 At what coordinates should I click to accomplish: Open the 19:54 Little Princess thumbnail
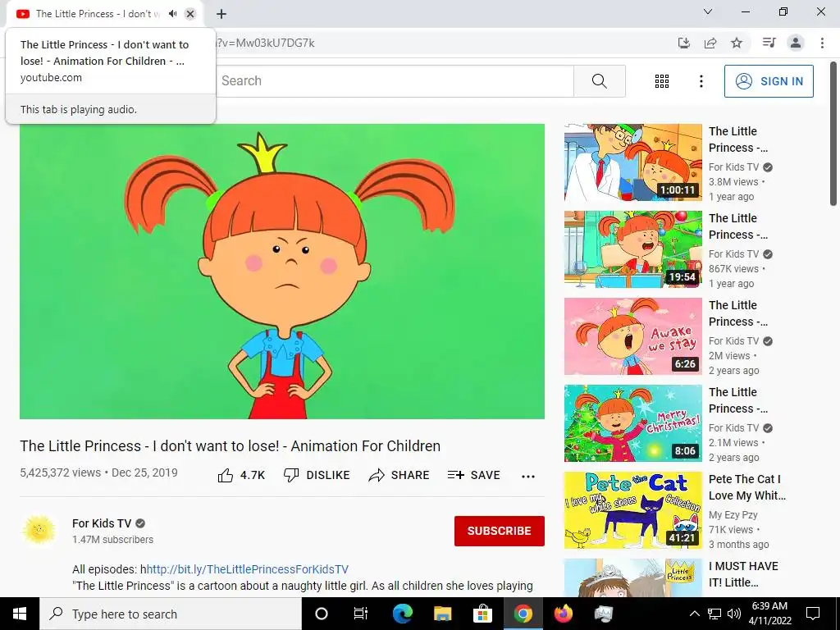632,249
